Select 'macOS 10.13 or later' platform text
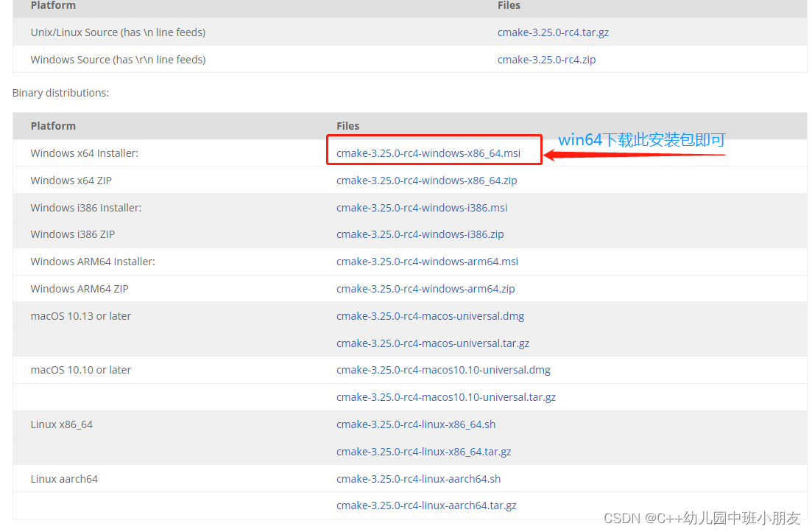The height and width of the screenshot is (532, 812). pyautogui.click(x=81, y=316)
